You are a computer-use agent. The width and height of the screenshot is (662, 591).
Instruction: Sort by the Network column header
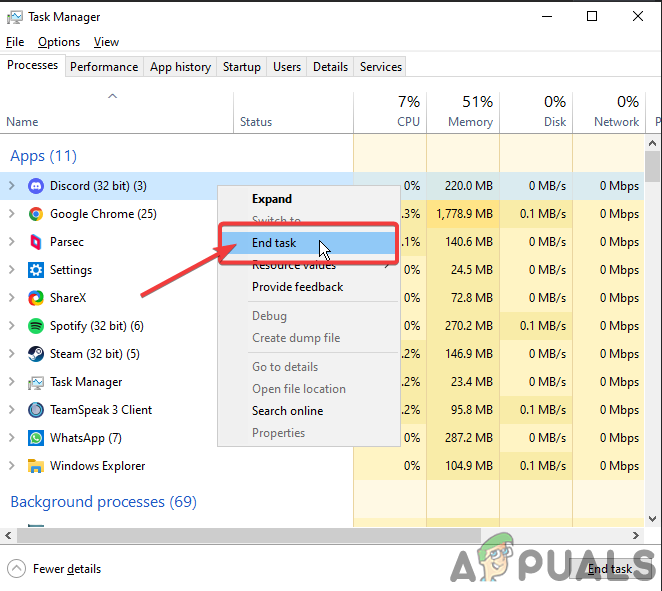pos(609,113)
